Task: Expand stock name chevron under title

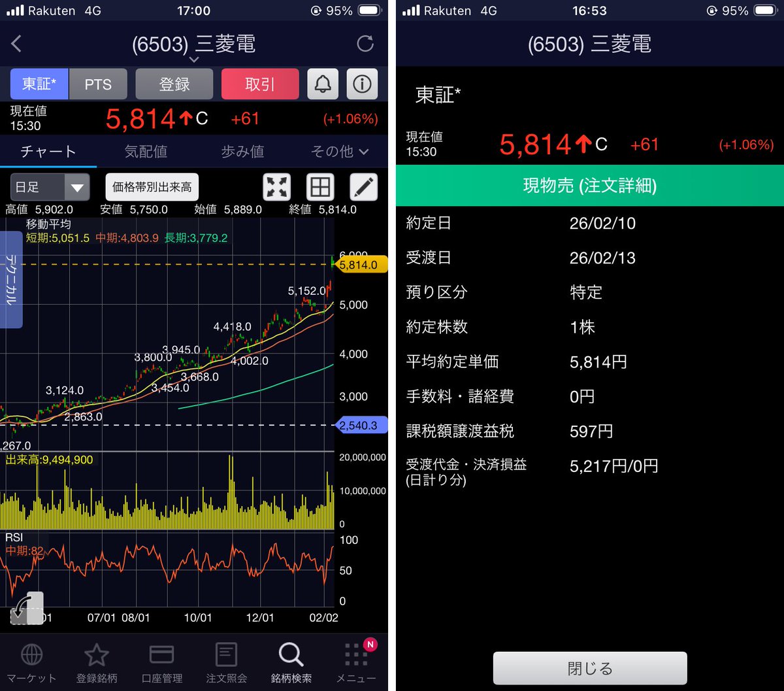Action: [194, 59]
